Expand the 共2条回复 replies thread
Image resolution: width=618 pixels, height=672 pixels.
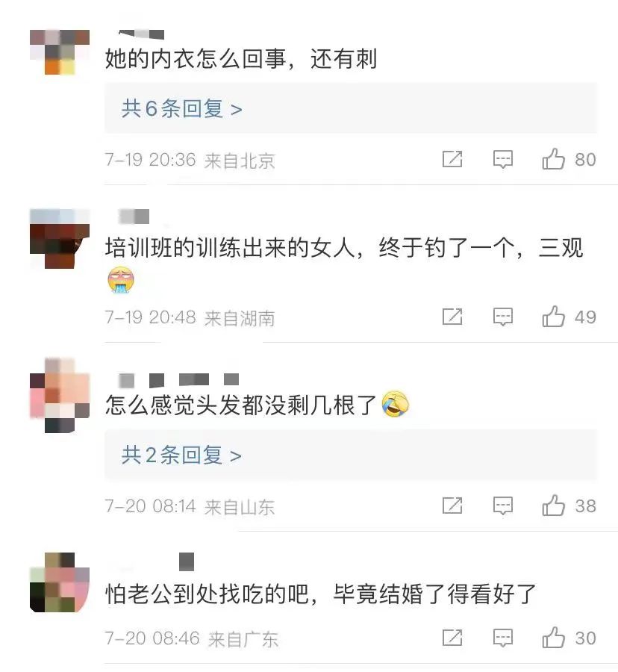pyautogui.click(x=181, y=455)
